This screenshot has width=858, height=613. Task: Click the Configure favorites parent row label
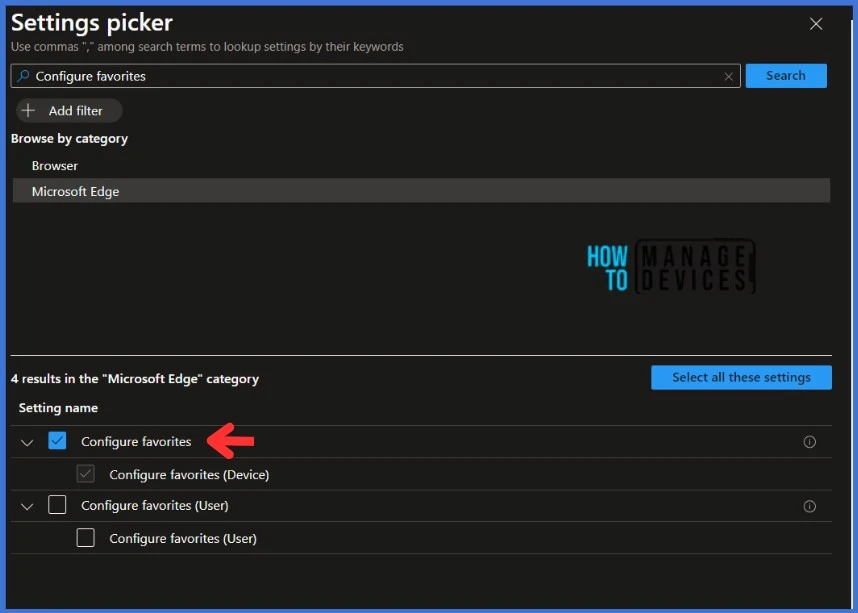[x=136, y=442]
